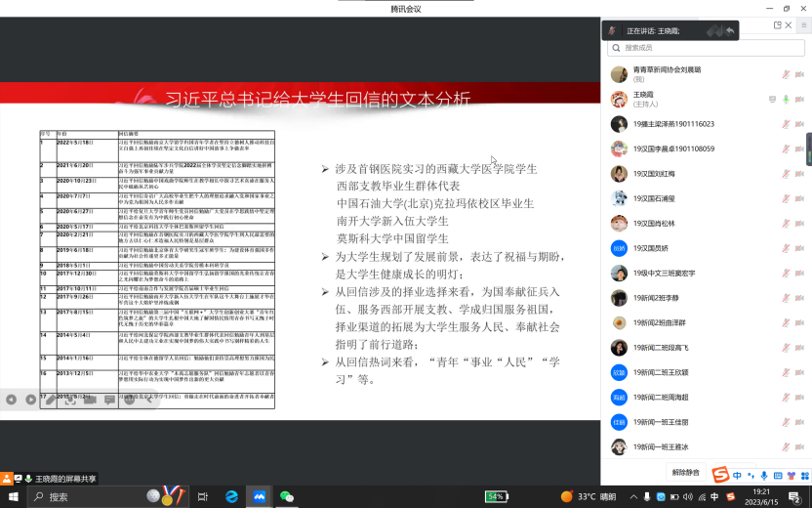Advance to next slide with right arrow
The width and height of the screenshot is (812, 508).
31,400
